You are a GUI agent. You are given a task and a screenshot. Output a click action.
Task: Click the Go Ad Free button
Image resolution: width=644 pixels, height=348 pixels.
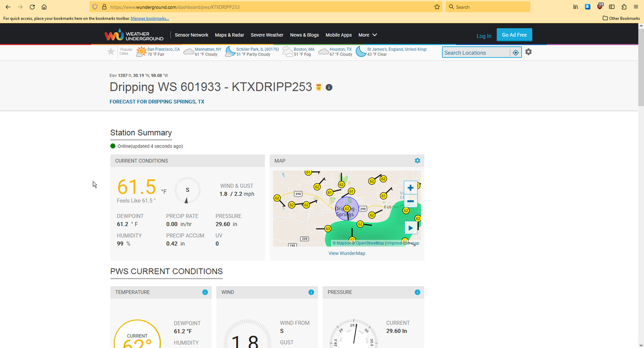point(514,35)
